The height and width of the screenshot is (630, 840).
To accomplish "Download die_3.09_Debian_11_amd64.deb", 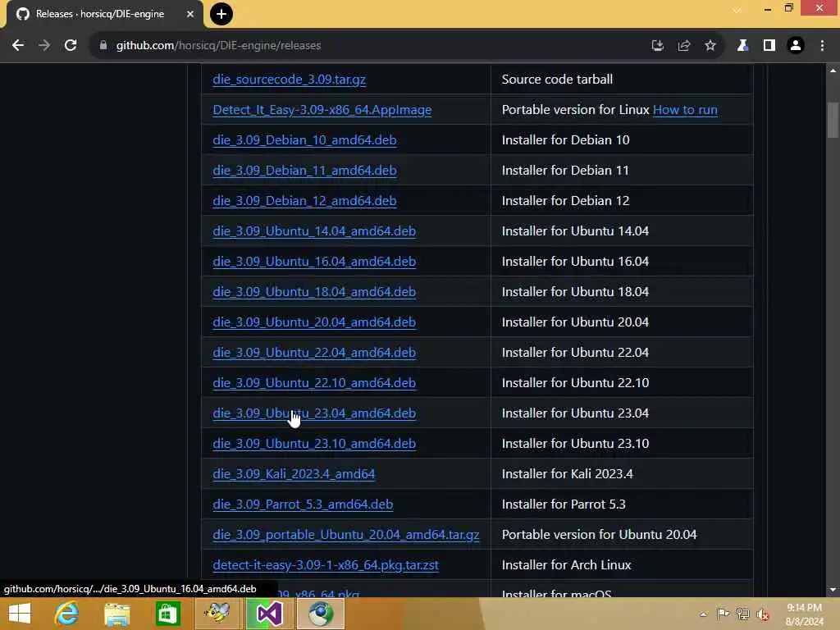I will click(x=304, y=171).
